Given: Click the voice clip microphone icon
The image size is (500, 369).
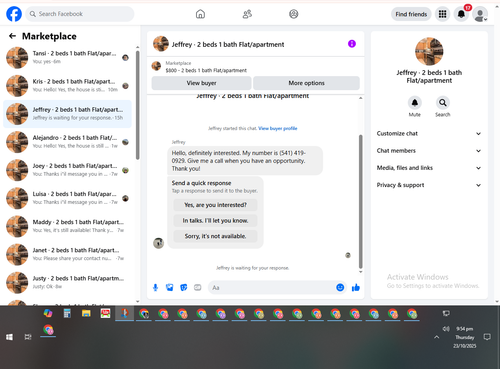Looking at the screenshot, I should click(x=155, y=287).
